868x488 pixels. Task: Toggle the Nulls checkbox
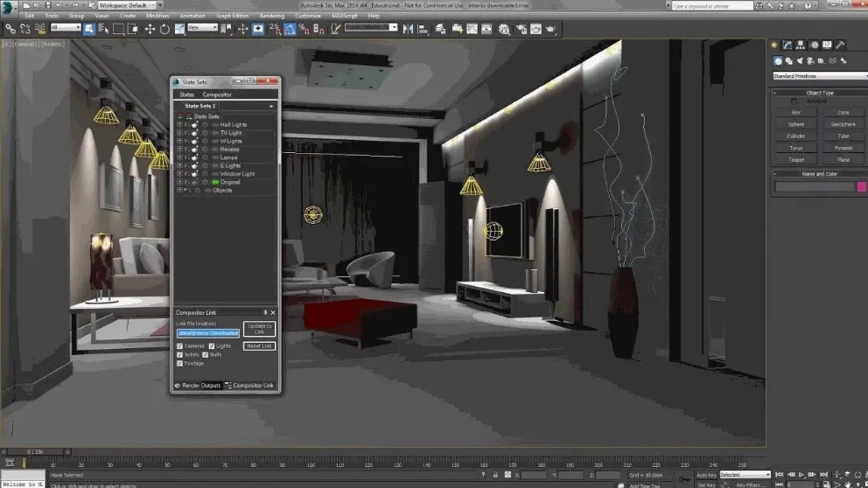206,355
